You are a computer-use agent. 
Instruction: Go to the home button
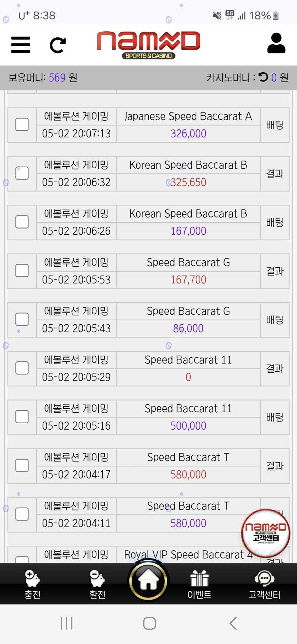coord(148,580)
